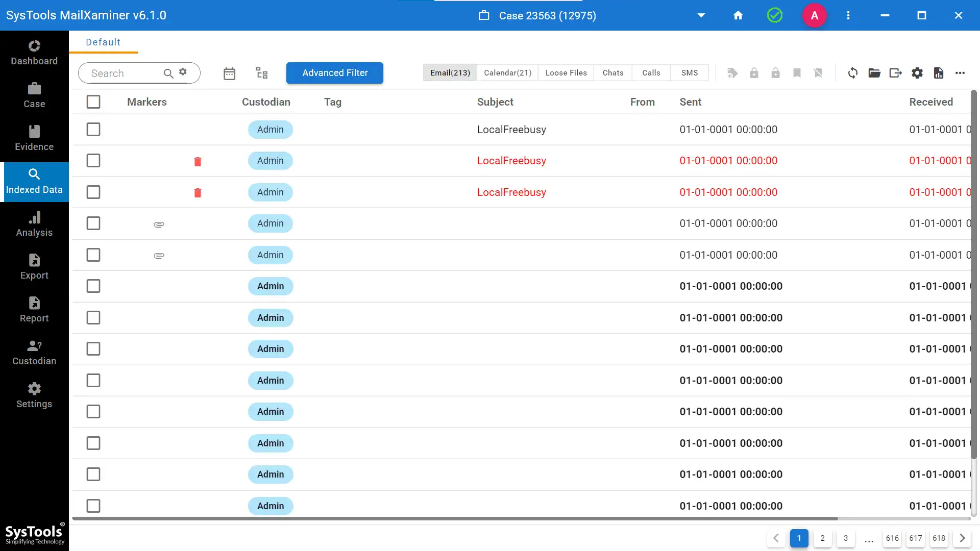
Task: Open the Case sidebar section
Action: (34, 96)
